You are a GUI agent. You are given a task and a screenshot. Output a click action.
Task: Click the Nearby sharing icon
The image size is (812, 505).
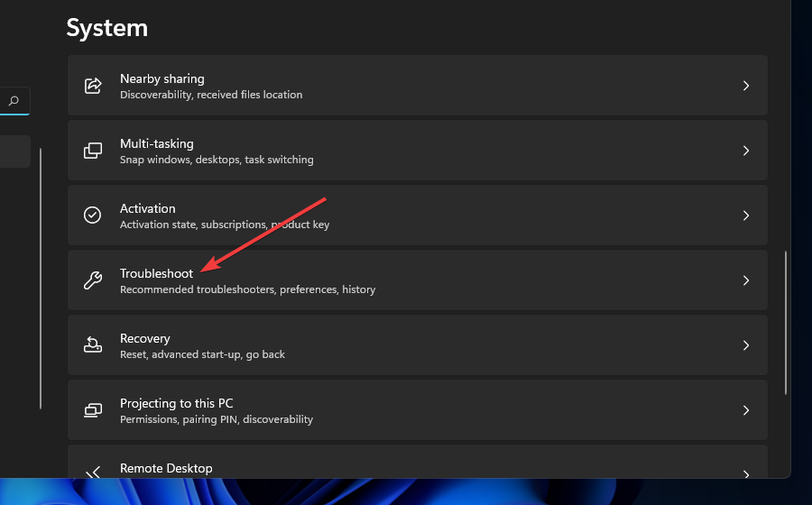point(93,86)
